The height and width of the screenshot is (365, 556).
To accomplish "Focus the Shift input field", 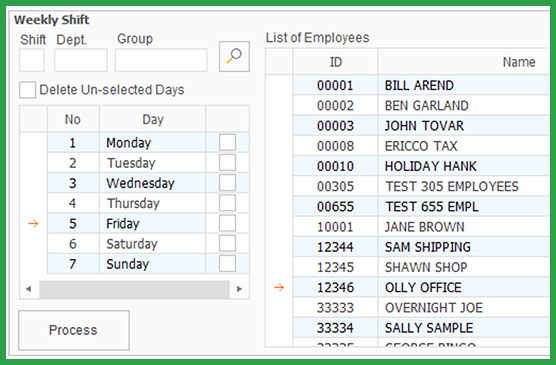I will click(x=32, y=60).
